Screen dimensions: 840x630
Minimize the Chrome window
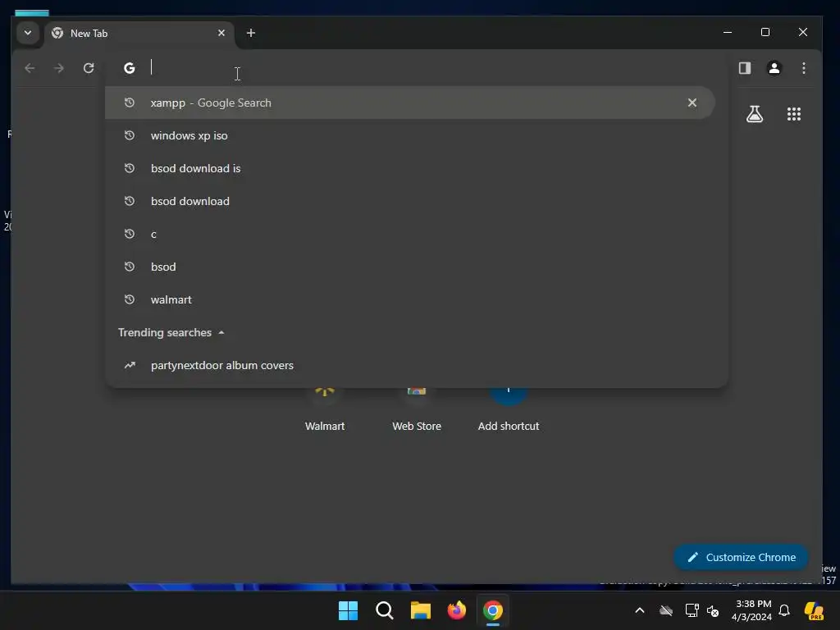point(728,33)
